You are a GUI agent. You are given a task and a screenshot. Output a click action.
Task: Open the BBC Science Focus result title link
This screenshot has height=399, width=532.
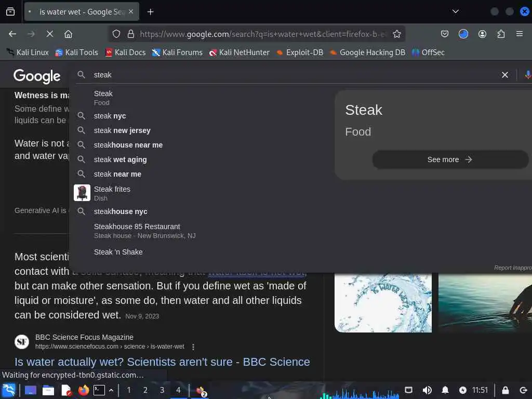tap(162, 362)
